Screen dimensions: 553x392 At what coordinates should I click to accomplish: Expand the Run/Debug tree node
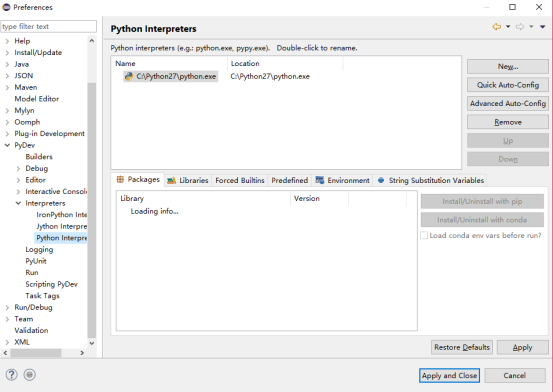pyautogui.click(x=7, y=308)
